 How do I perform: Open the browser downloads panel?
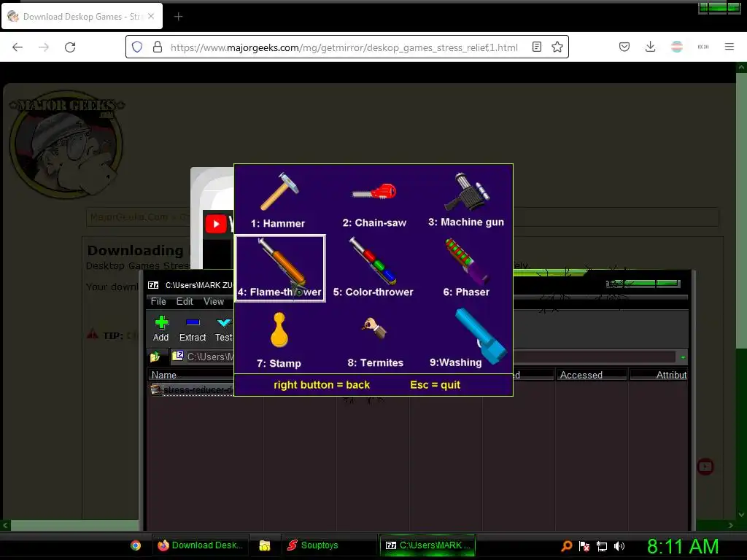click(x=650, y=47)
